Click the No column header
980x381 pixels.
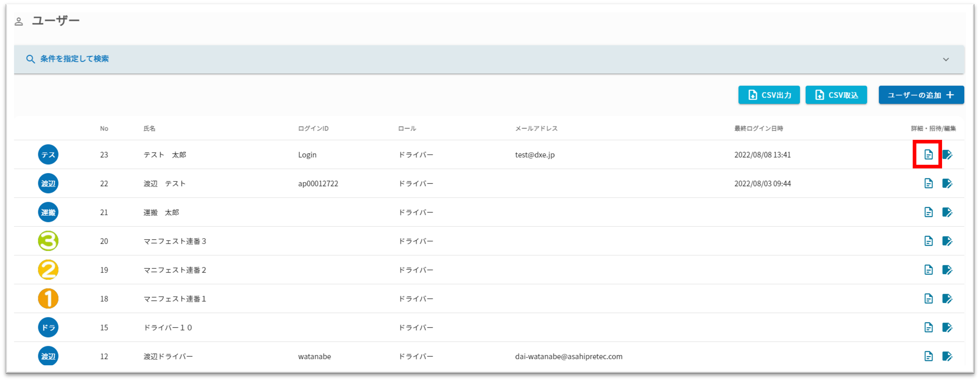point(104,129)
